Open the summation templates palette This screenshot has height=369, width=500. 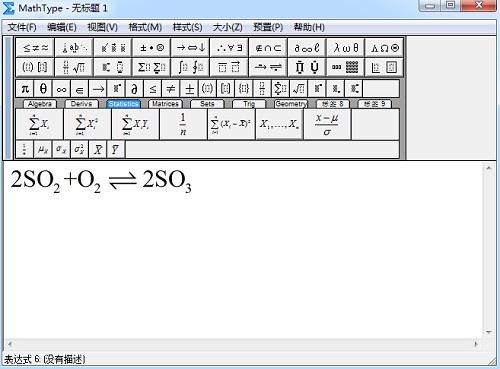[x=152, y=67]
